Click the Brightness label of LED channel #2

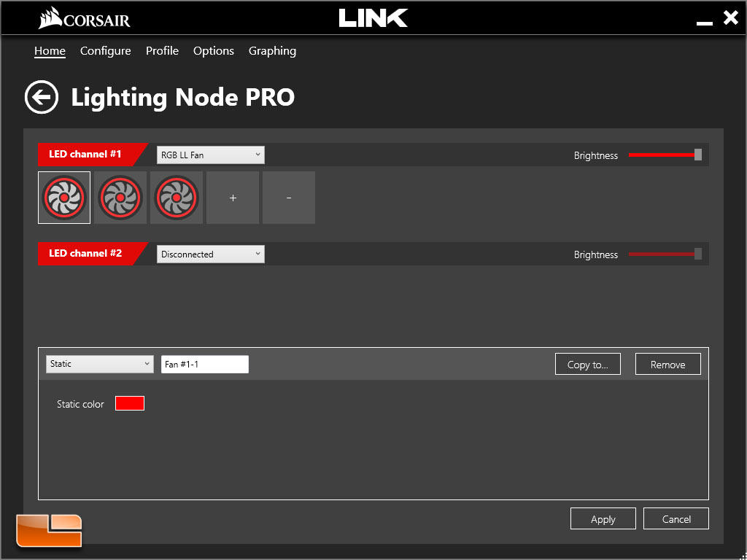pos(595,254)
